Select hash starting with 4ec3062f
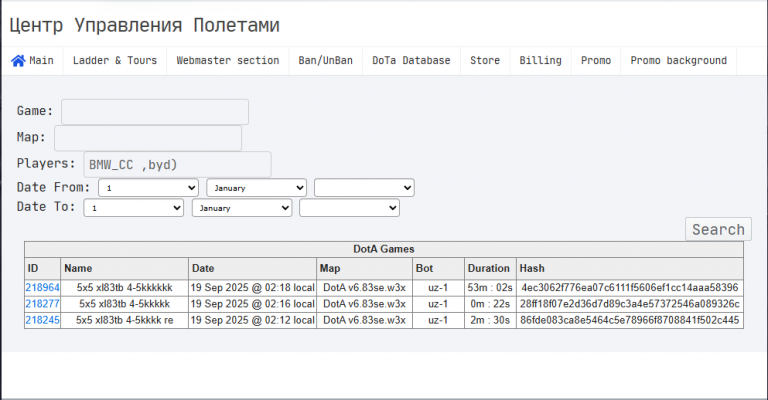Image resolution: width=768 pixels, height=400 pixels. [x=630, y=287]
